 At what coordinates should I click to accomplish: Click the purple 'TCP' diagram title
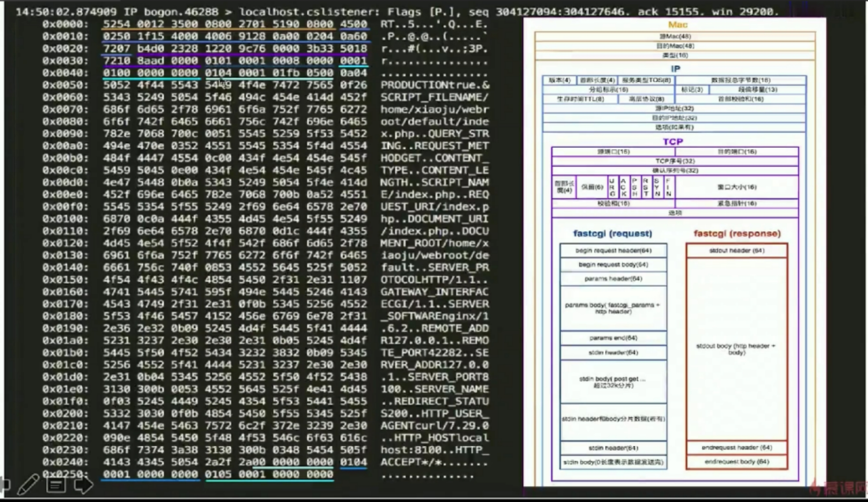click(x=673, y=142)
